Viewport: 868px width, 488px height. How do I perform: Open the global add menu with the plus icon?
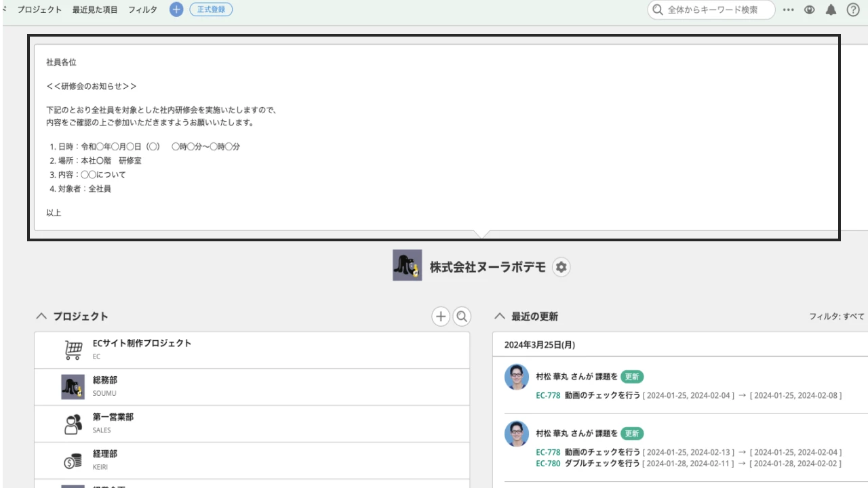[x=176, y=9]
